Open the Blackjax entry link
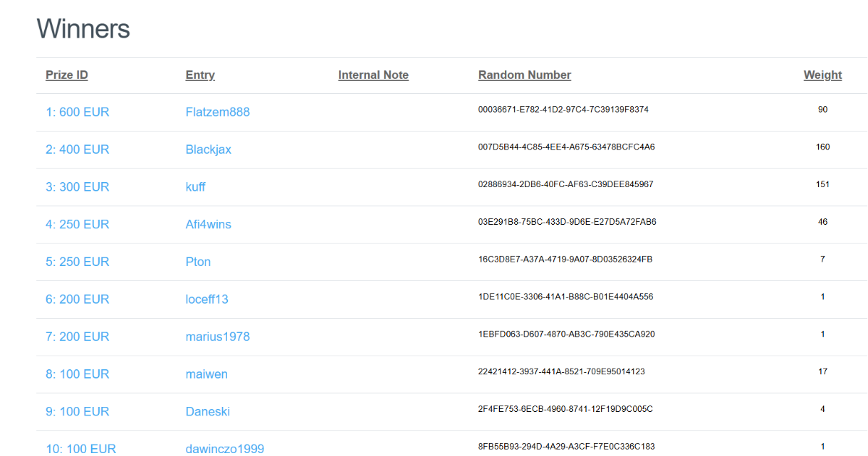 coord(208,150)
